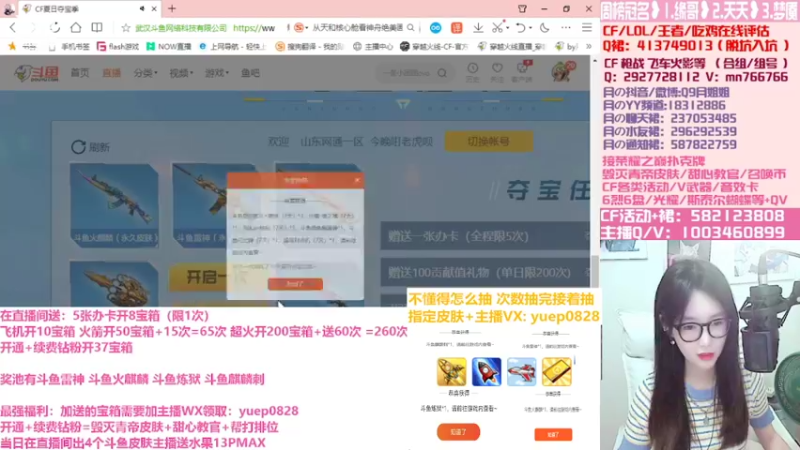The width and height of the screenshot is (800, 450).
Task: Click the red rocket gift icon
Action: point(486,371)
